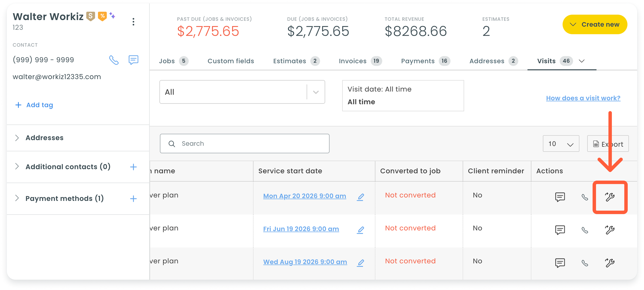Click Add tag under the contact details

34,105
